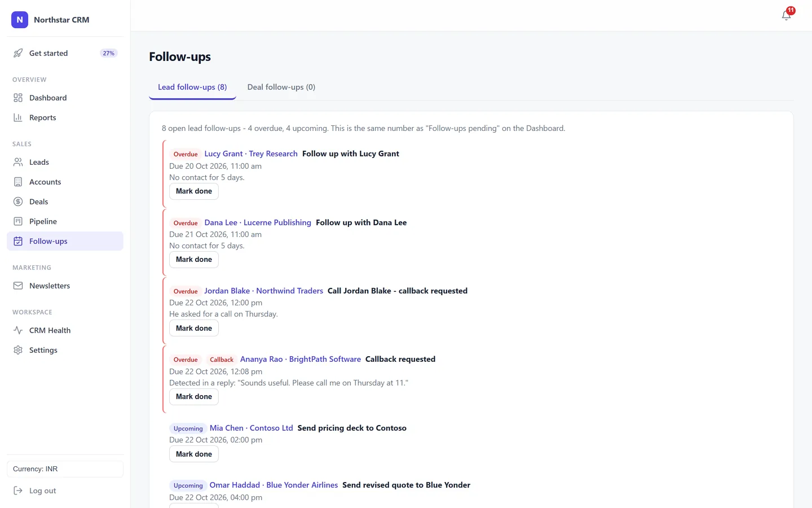Open the Pipeline menu item

(65, 221)
